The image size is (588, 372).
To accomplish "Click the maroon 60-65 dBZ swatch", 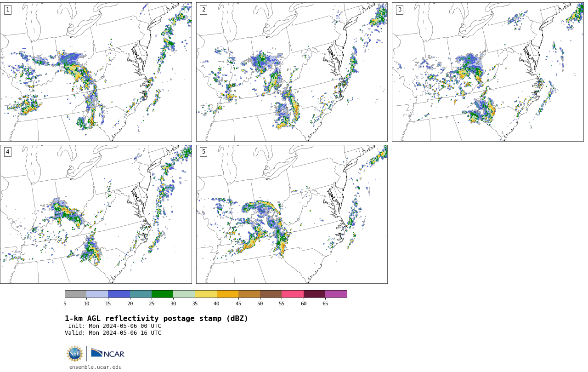I will 314,294.
